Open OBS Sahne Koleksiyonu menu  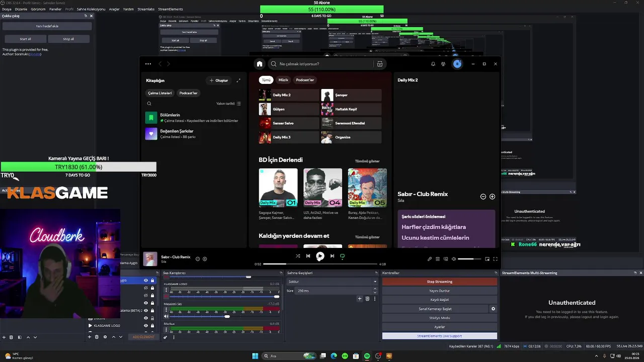click(x=91, y=9)
